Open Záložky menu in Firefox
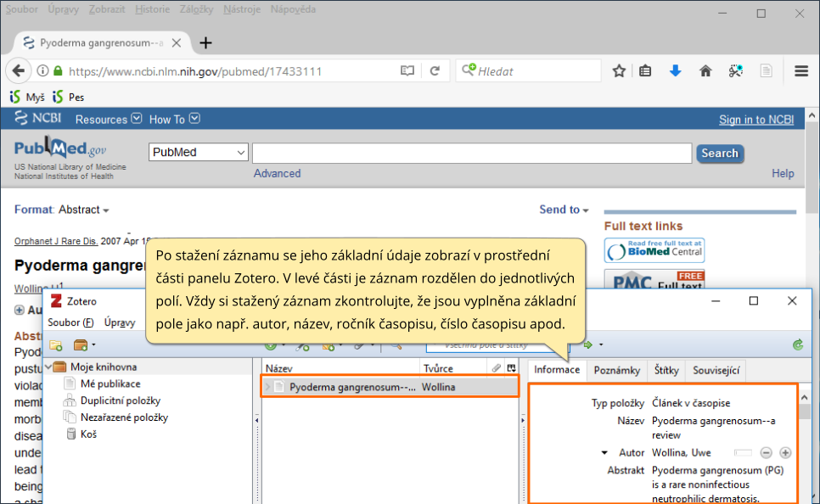Viewport: 820px width, 504px height. (197, 9)
